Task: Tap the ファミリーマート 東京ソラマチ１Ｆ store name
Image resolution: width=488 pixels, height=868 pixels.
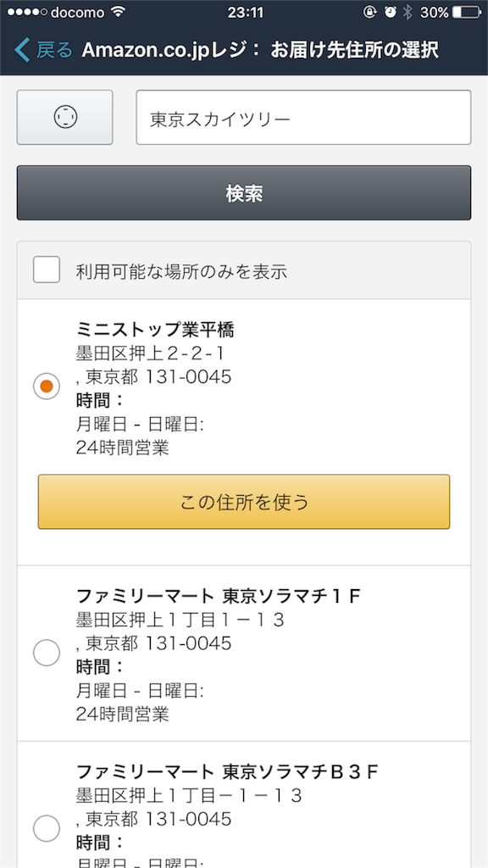Action: 219,596
